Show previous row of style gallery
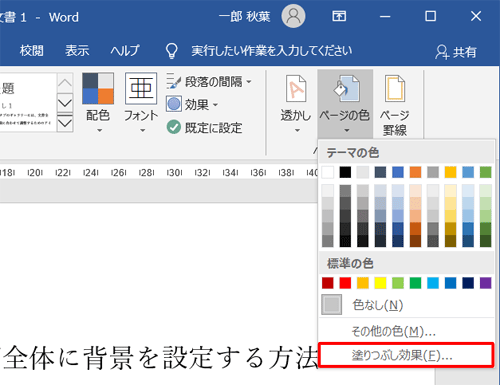This screenshot has width=500, height=385. tap(65, 82)
